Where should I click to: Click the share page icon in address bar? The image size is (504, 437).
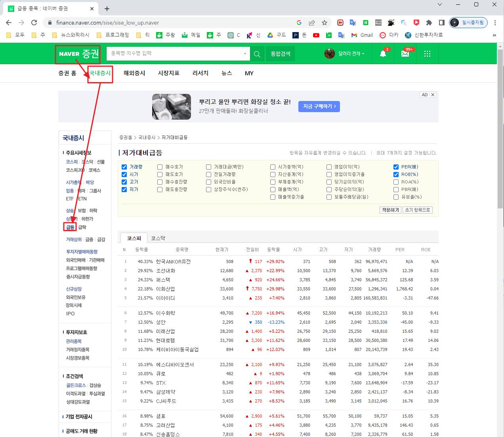point(312,23)
